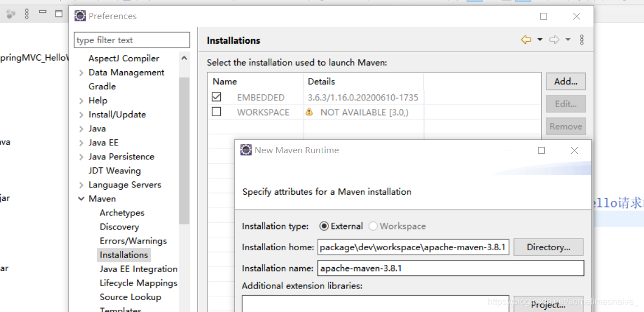644x312 pixels.
Task: Click the type filter text field
Action: [x=132, y=40]
